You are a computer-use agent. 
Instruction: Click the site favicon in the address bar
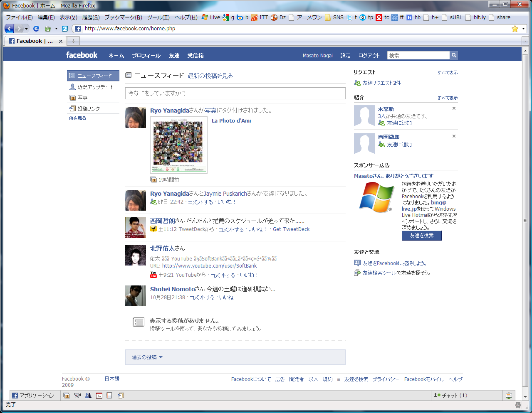tap(78, 29)
